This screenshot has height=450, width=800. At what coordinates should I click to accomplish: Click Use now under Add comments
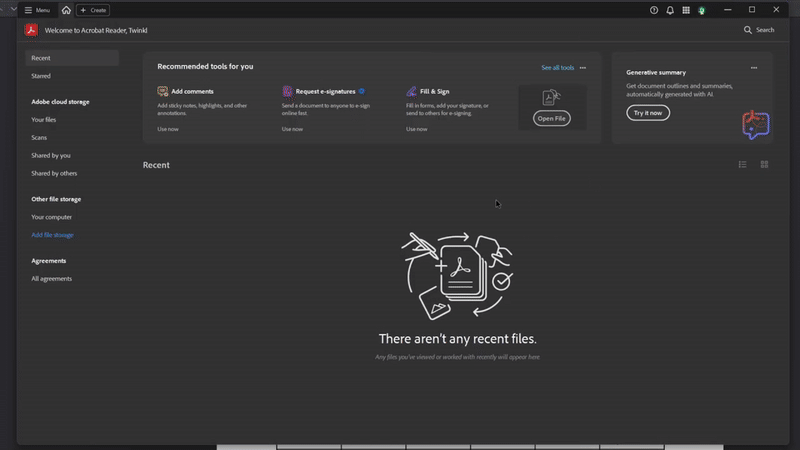(168, 129)
